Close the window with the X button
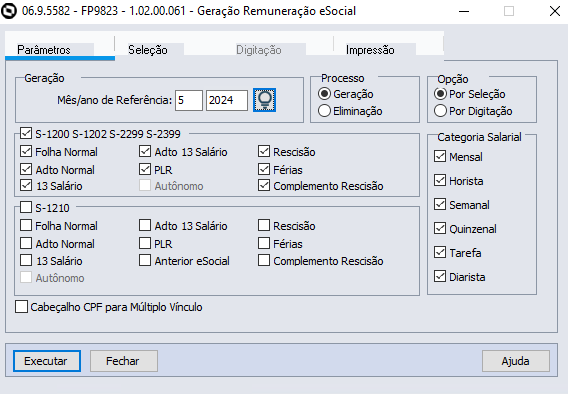Screen dimensions: 568x394 click(555, 11)
